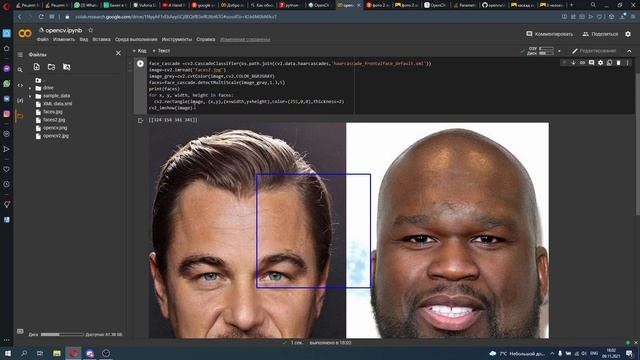The width and height of the screenshot is (640, 360).
Task: Run the code cell
Action: click(140, 64)
